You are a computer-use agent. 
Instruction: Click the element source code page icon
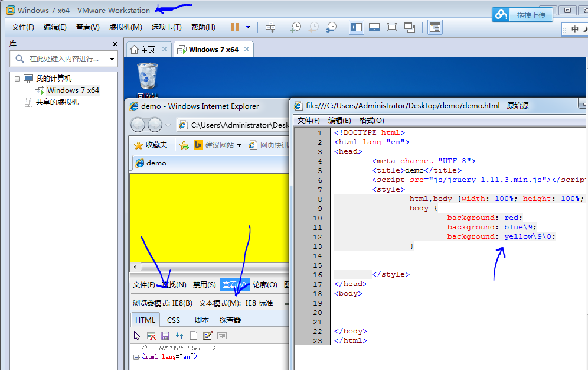point(194,336)
